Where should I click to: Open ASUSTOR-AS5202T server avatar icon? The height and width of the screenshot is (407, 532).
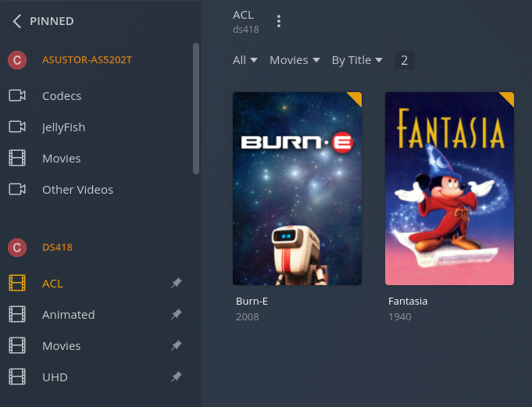point(17,60)
